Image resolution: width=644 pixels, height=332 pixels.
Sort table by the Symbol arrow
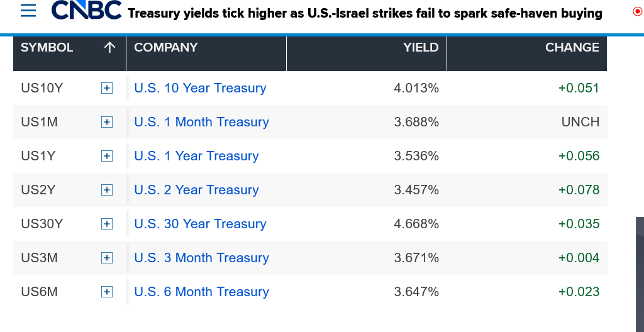click(109, 48)
